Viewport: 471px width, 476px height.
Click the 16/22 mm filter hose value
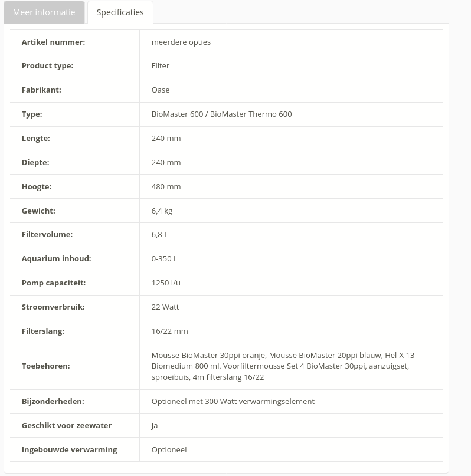[169, 331]
